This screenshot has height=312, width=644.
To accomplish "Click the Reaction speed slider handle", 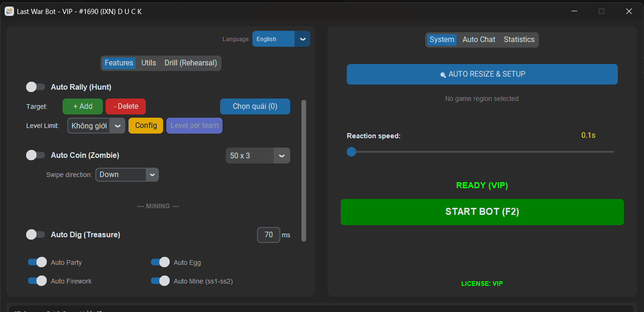I will coord(351,152).
